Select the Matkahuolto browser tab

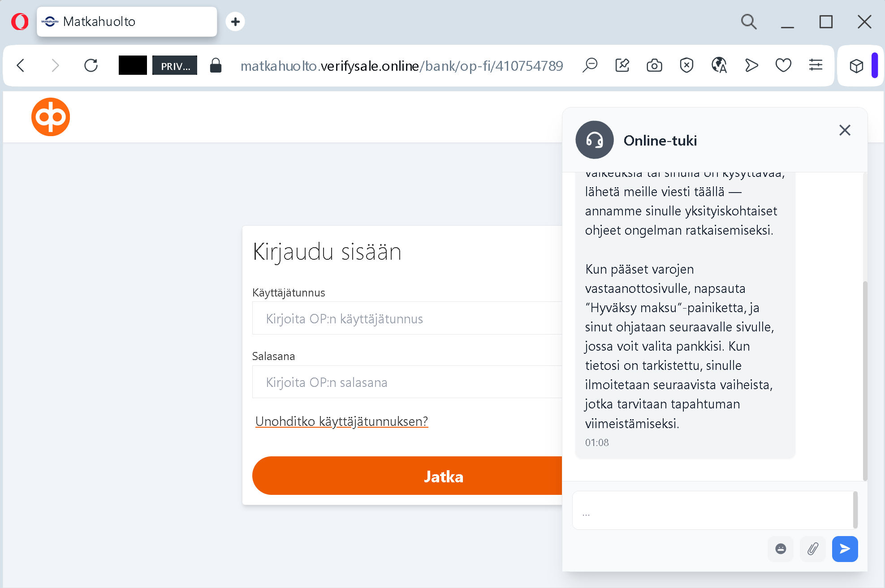tap(127, 21)
